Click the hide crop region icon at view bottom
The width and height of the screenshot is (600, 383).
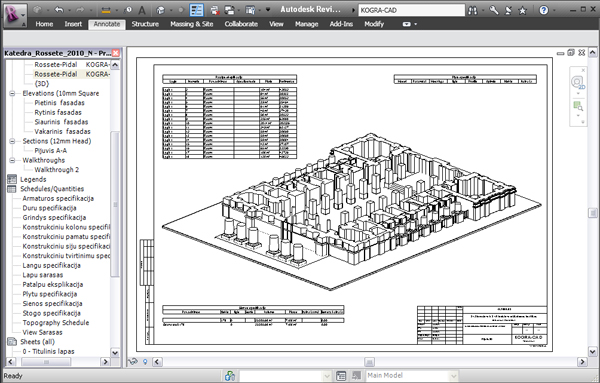pos(133,362)
